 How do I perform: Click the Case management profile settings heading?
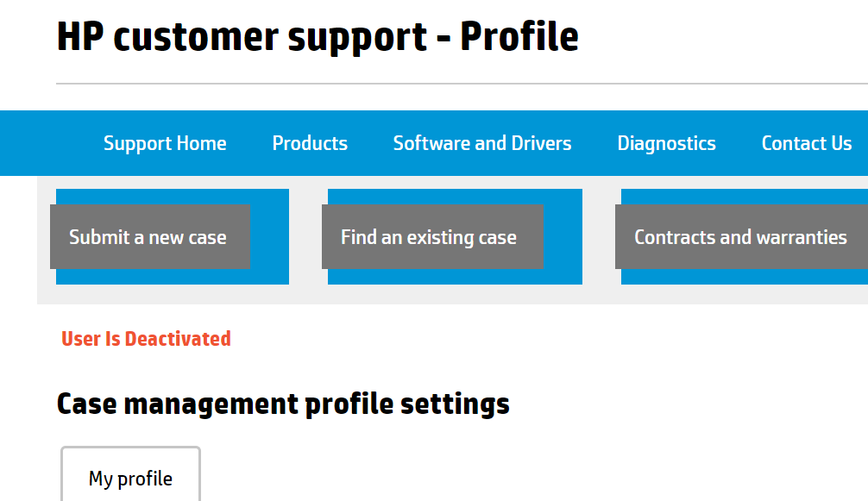282,403
